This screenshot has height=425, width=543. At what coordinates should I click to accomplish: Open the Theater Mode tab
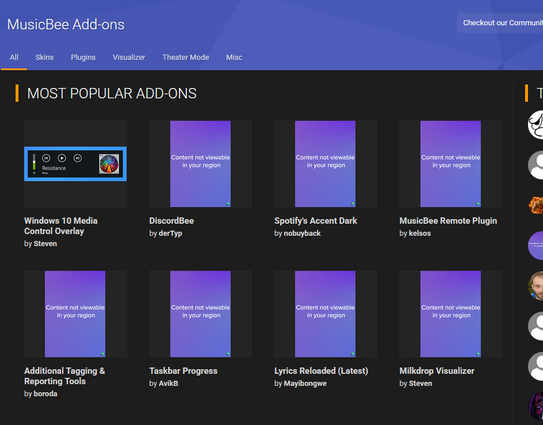186,57
